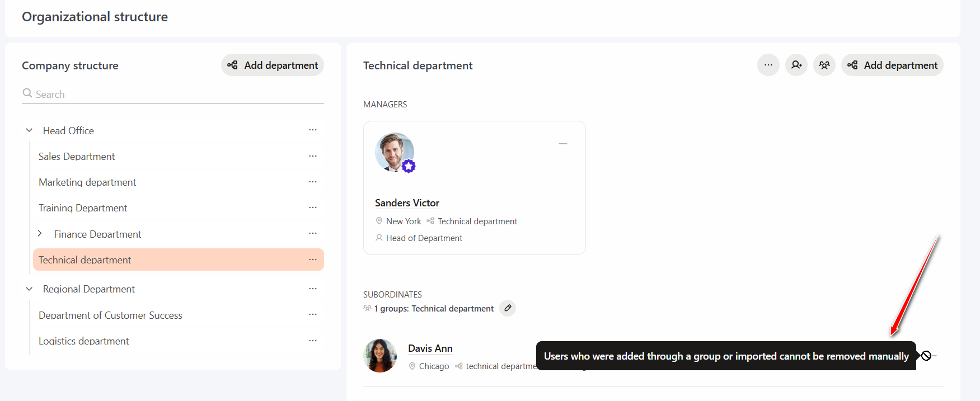Click the add group icon in header
The height and width of the screenshot is (401, 980).
(824, 65)
